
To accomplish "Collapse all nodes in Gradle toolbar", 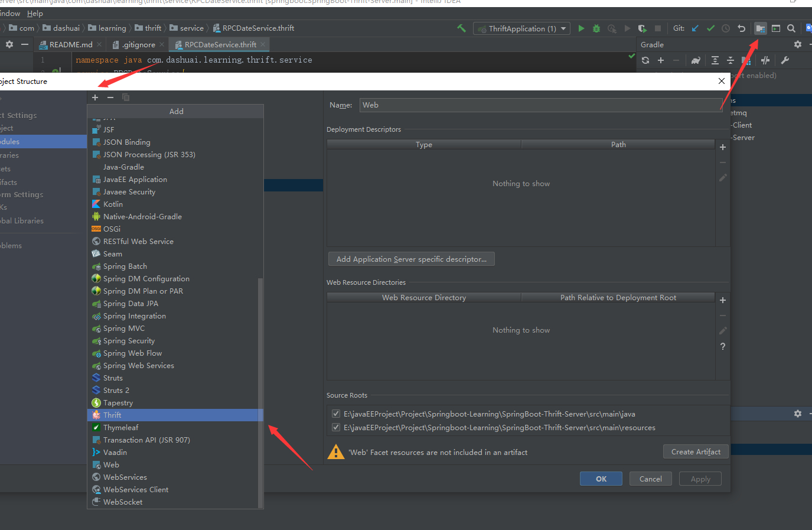I will click(x=730, y=60).
